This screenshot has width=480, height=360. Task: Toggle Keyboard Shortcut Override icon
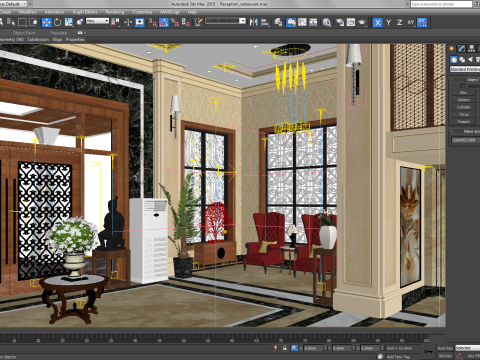[x=139, y=22]
